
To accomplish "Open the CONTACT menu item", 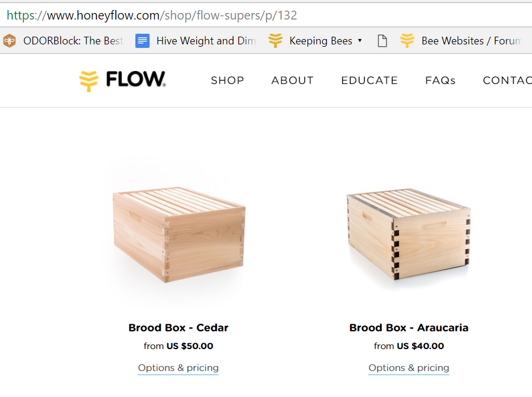I will coord(507,80).
